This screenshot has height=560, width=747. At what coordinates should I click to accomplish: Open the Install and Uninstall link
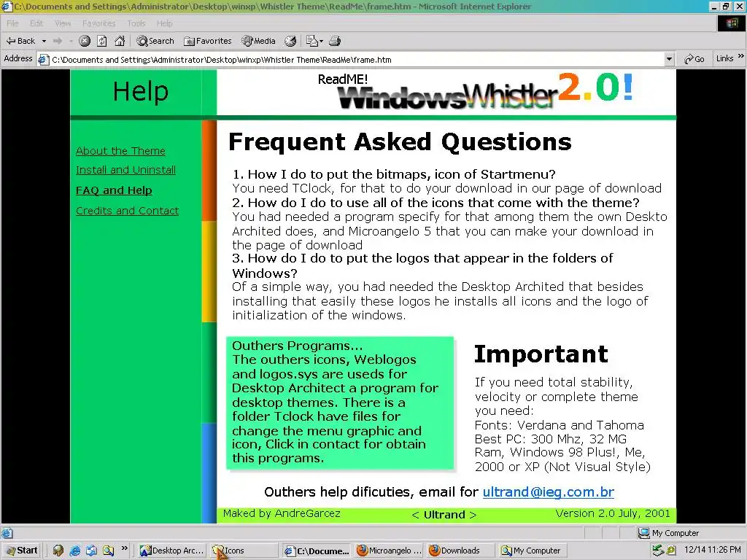click(x=125, y=170)
